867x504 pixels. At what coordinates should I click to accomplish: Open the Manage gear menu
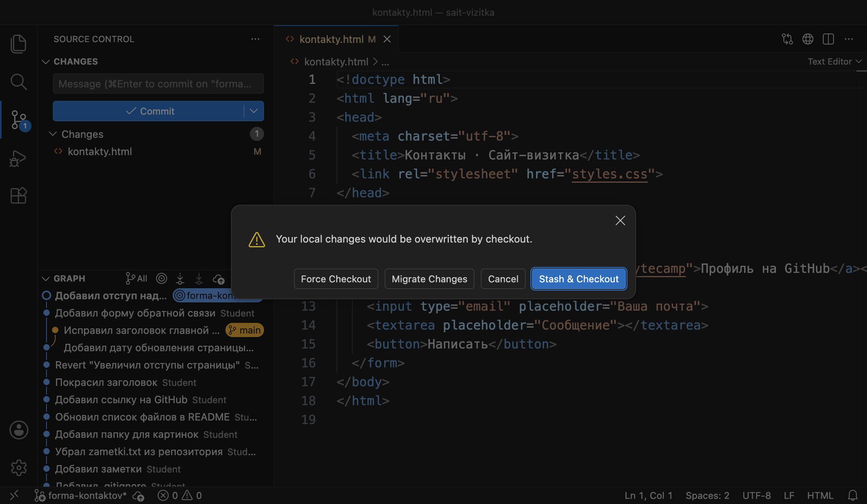coord(19,468)
